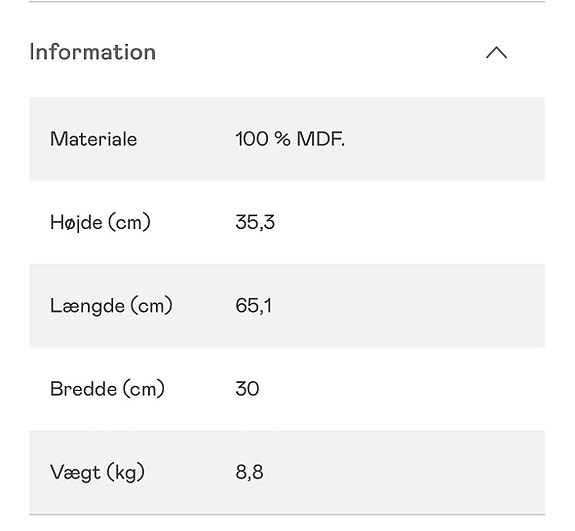The image size is (575, 531).
Task: Select the Bredde (cm) label
Action: point(107,389)
